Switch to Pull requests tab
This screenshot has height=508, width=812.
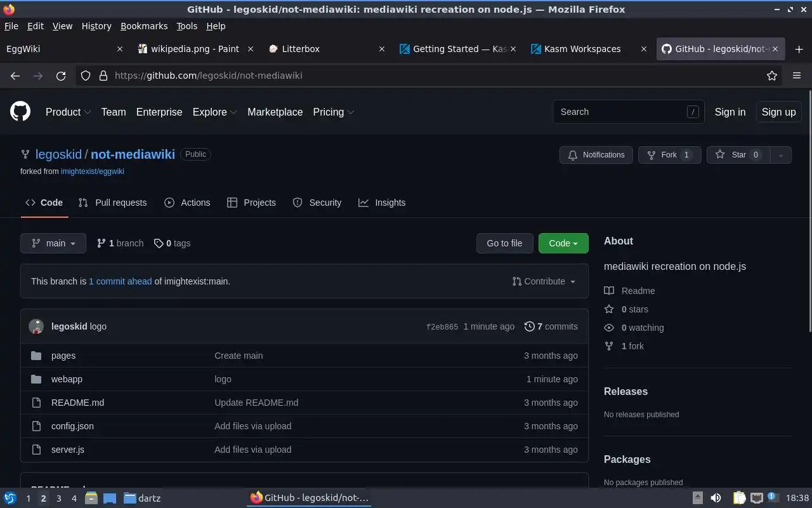pyautogui.click(x=112, y=203)
